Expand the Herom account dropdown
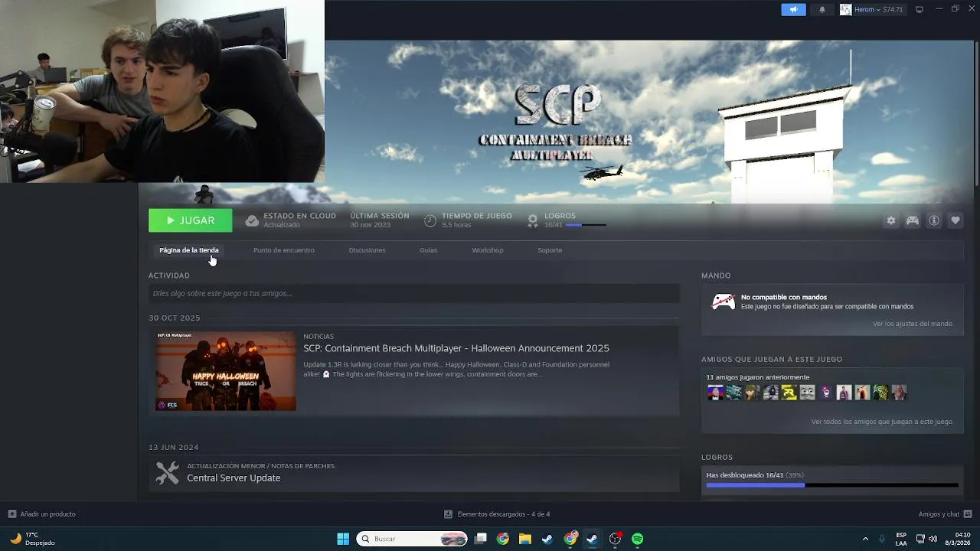This screenshot has height=551, width=980. pos(878,9)
